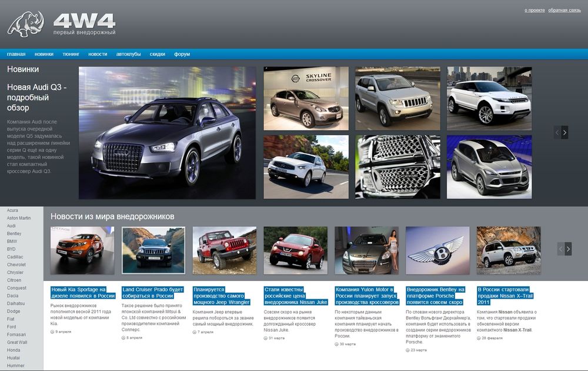
Task: Open the Yulon Motor news image
Action: click(367, 250)
